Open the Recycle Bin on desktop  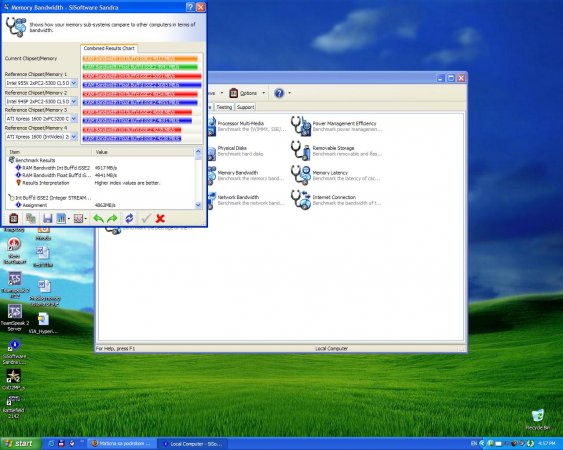[538, 419]
